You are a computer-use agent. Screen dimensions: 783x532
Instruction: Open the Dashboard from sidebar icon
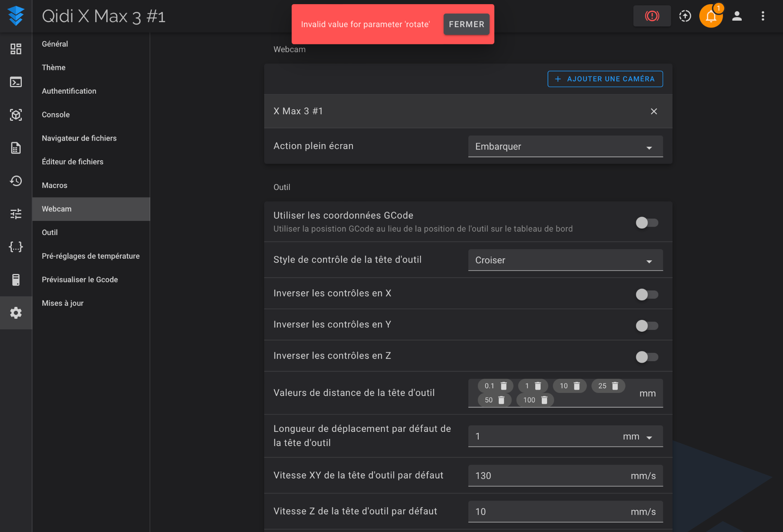(16, 49)
